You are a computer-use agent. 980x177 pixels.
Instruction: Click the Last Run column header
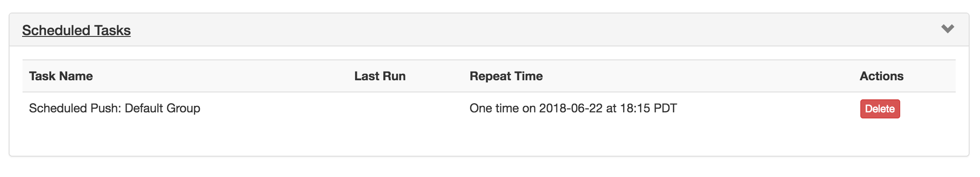click(380, 76)
